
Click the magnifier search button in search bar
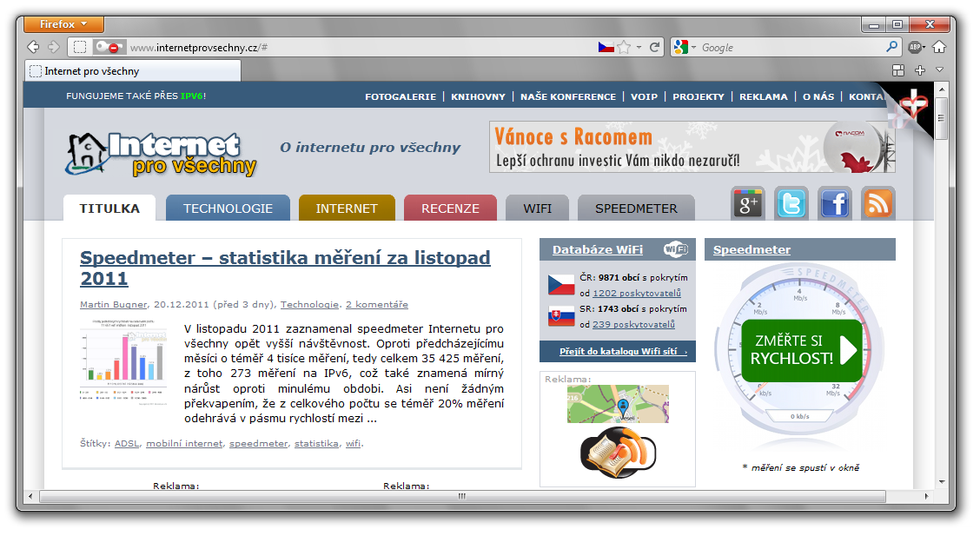(892, 47)
